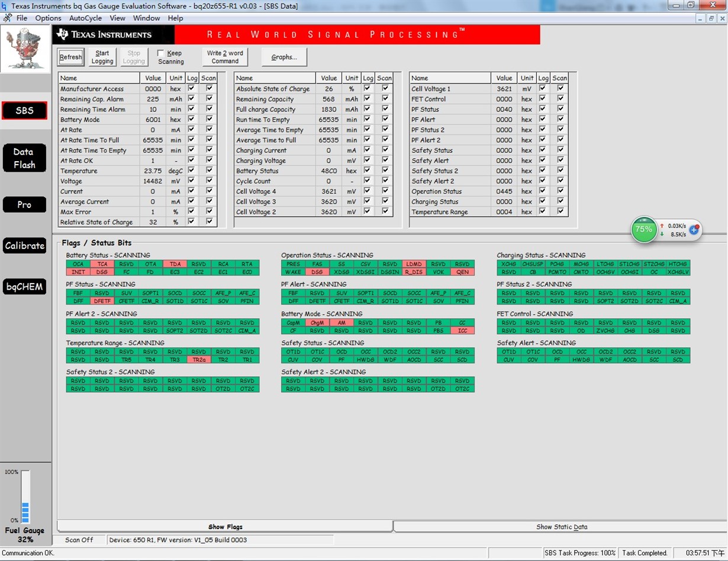Open the Pro panel from sidebar
The width and height of the screenshot is (728, 561).
tap(24, 204)
